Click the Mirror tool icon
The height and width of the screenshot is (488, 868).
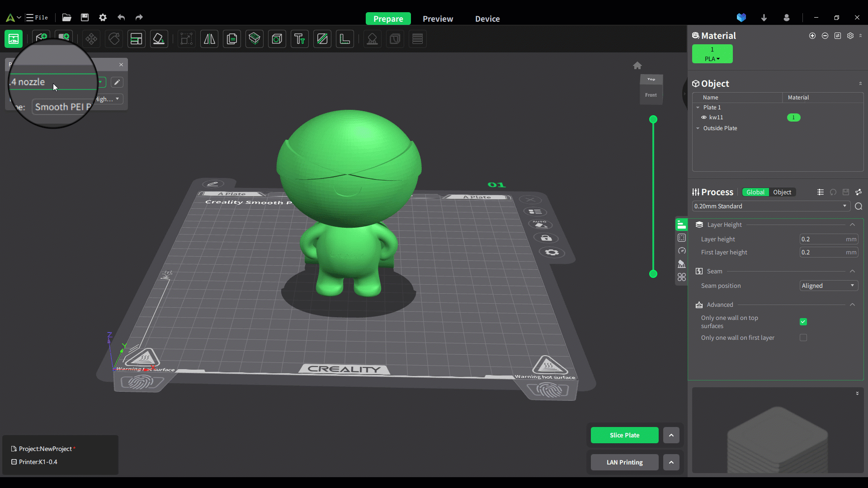coord(209,39)
